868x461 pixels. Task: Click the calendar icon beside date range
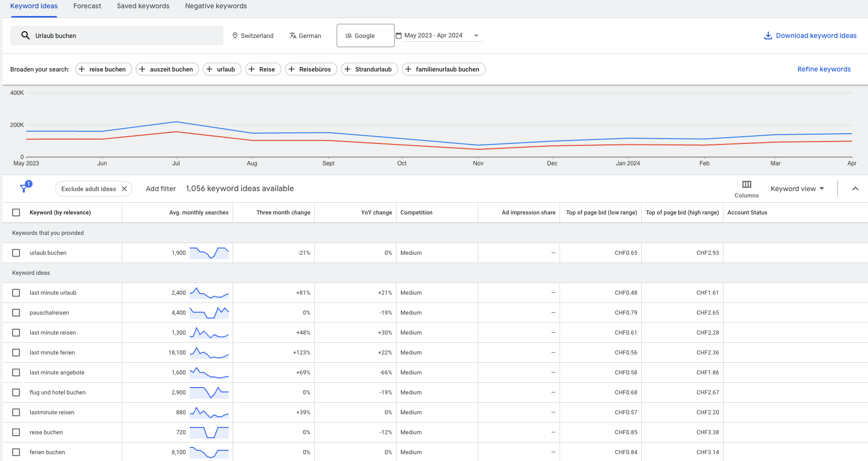pyautogui.click(x=398, y=35)
